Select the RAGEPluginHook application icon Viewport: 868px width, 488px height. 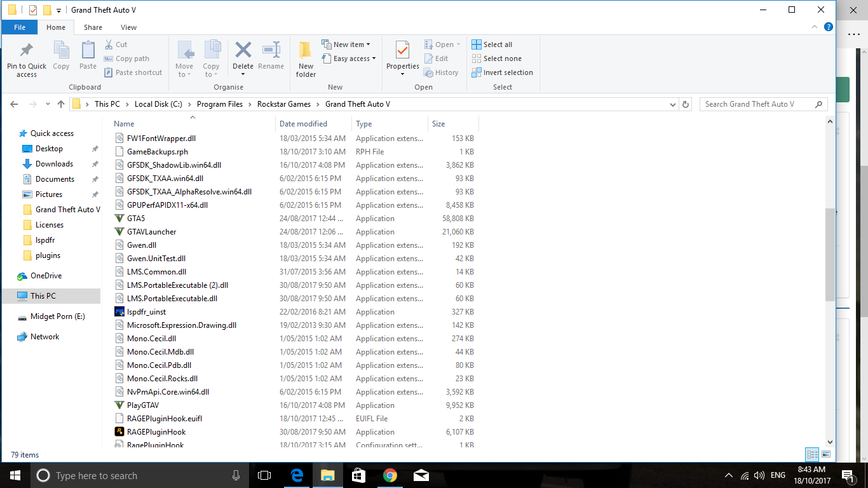coord(119,432)
